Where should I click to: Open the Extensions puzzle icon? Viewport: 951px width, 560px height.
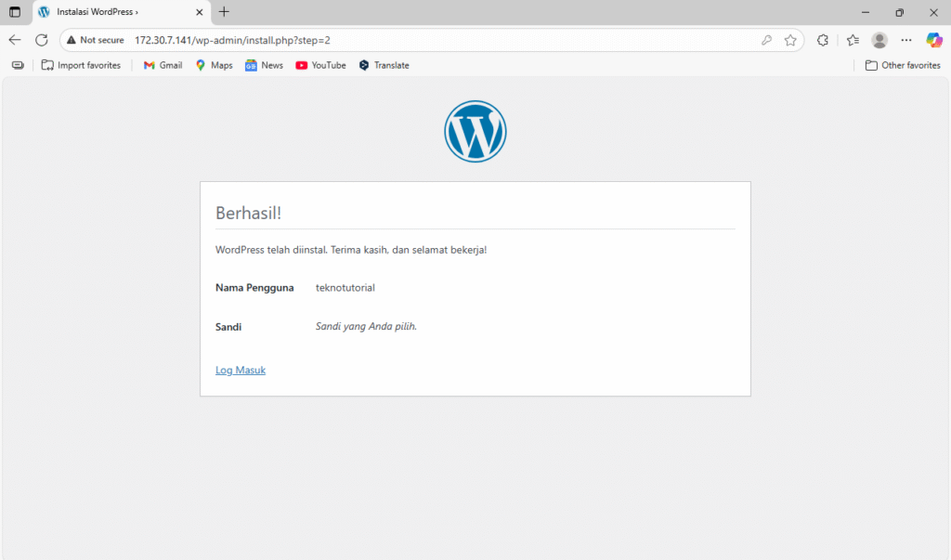pos(823,40)
